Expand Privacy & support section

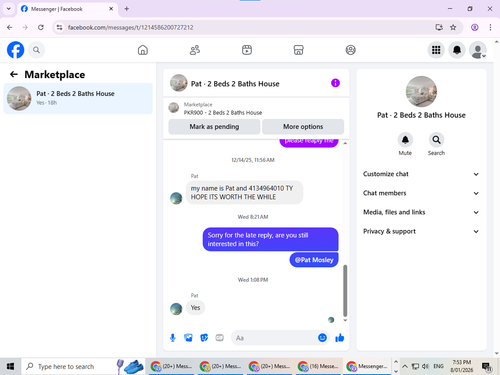coord(421,231)
